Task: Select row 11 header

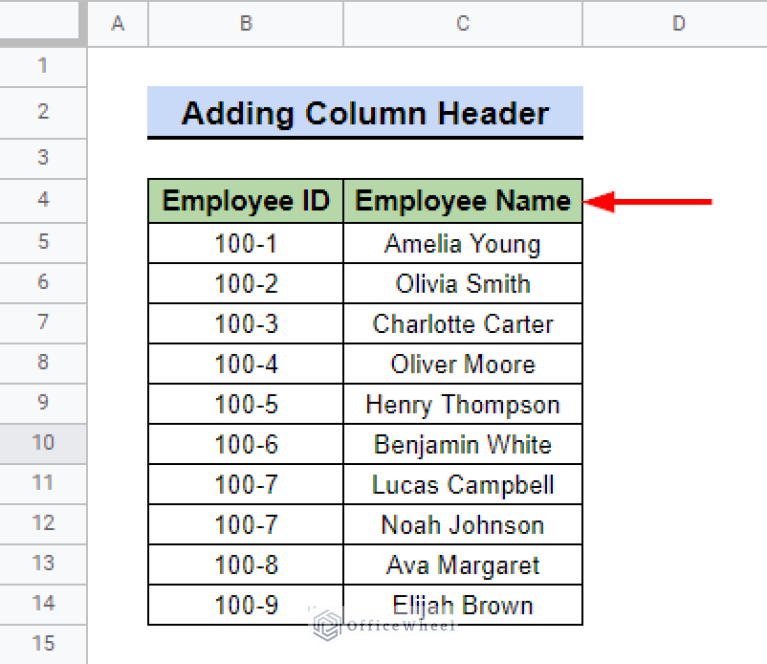Action: pos(43,483)
